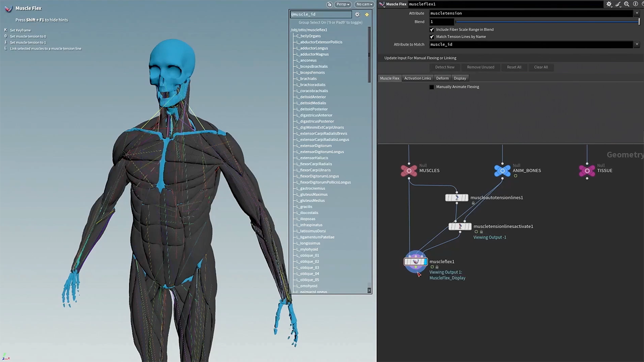Select the TISSUE null node icon
644x362 pixels.
pyautogui.click(x=587, y=171)
